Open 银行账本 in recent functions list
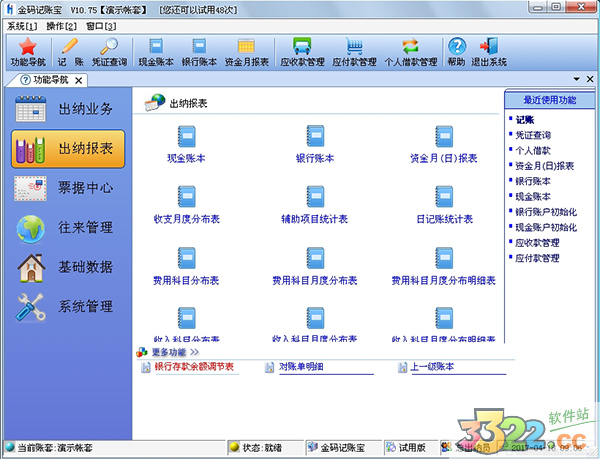This screenshot has height=459, width=600. pos(533,181)
